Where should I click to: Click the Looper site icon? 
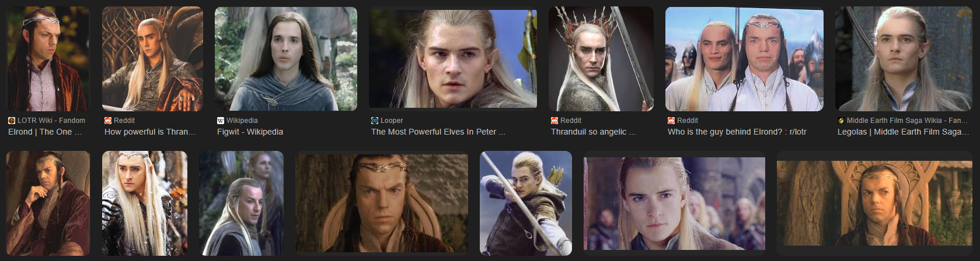[375, 121]
